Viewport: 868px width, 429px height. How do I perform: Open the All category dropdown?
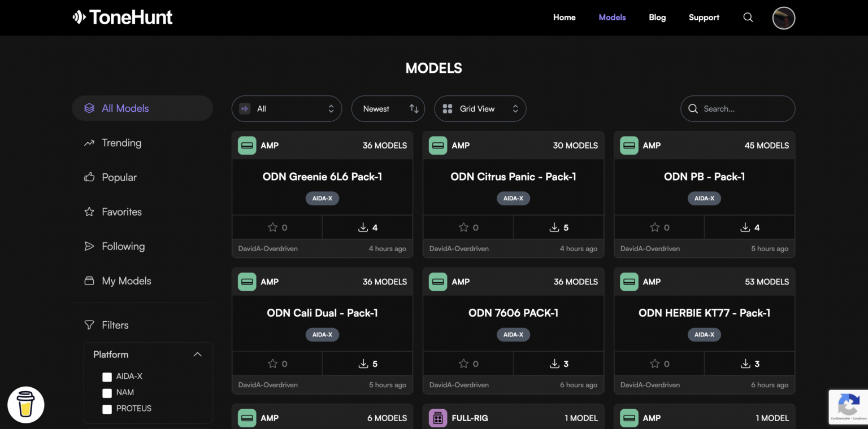[x=287, y=108]
